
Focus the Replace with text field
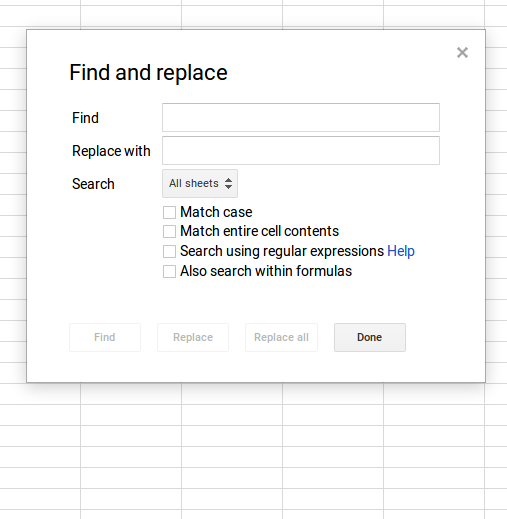301,150
